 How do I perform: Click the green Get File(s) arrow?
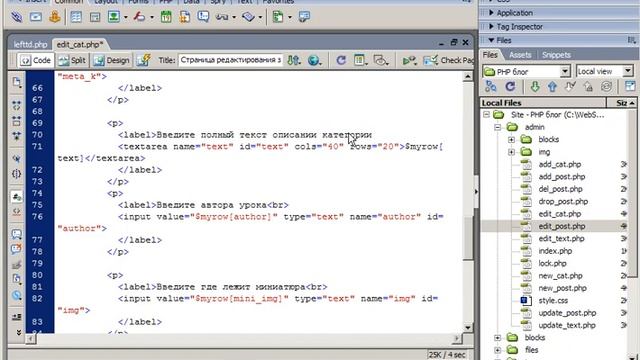535,87
